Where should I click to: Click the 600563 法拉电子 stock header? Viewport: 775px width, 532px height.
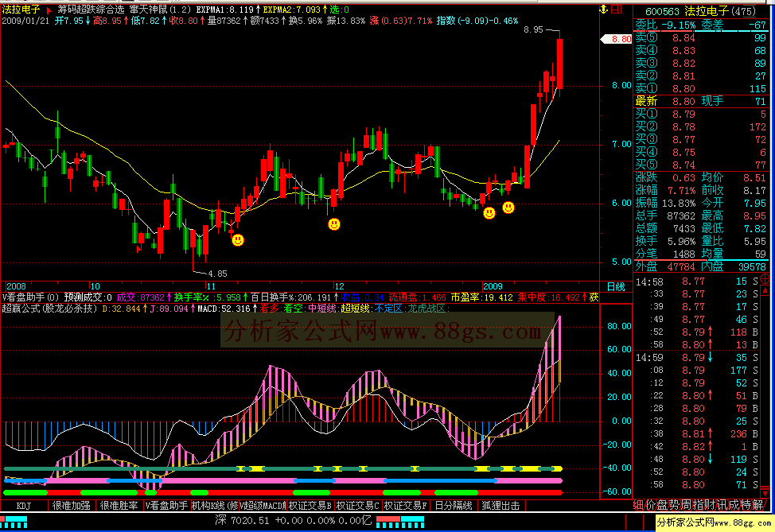[x=701, y=11]
